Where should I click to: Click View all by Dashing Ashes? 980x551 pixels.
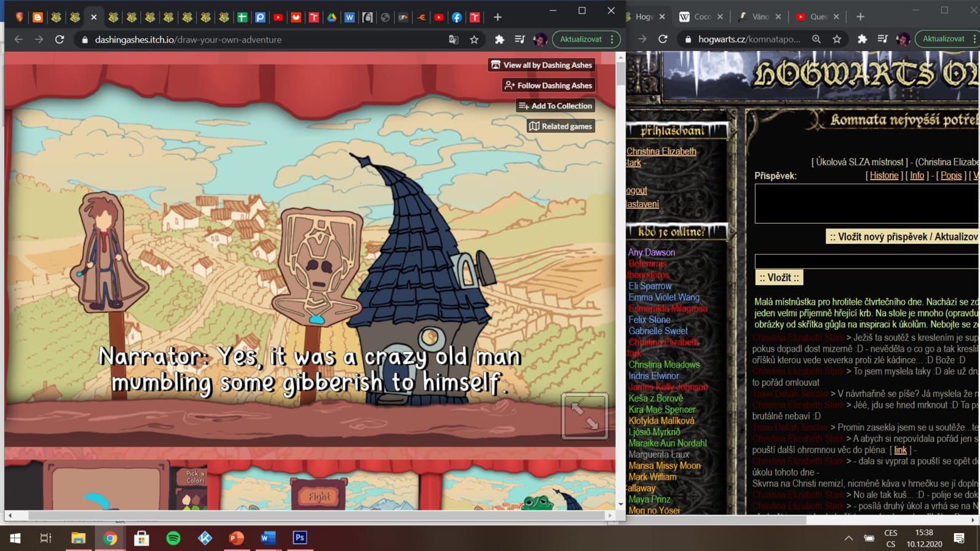click(541, 65)
